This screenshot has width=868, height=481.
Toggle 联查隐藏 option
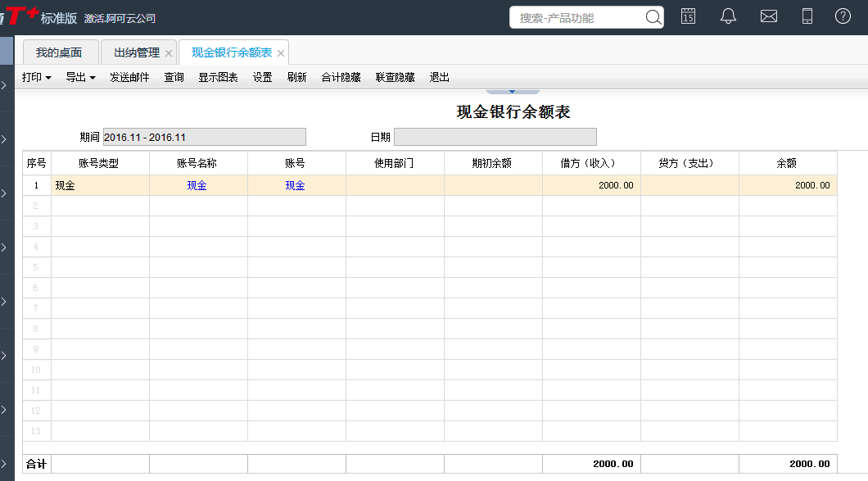[x=395, y=78]
